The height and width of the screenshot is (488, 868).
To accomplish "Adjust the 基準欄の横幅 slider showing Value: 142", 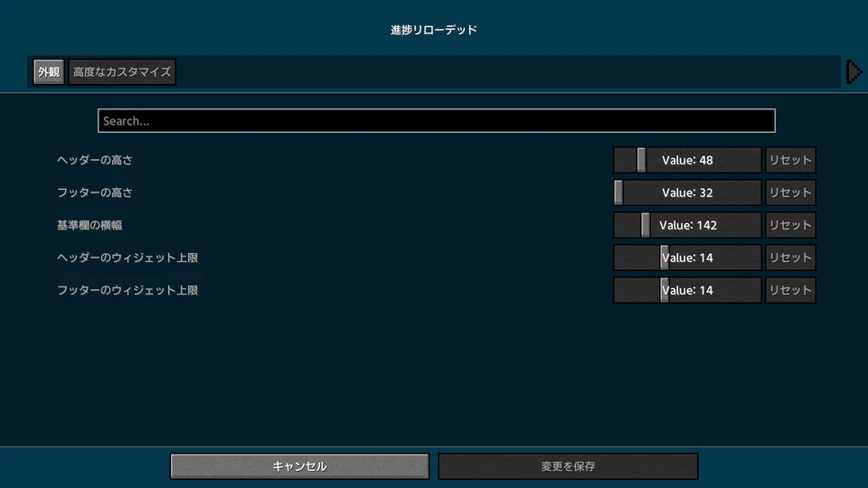I will tap(687, 225).
